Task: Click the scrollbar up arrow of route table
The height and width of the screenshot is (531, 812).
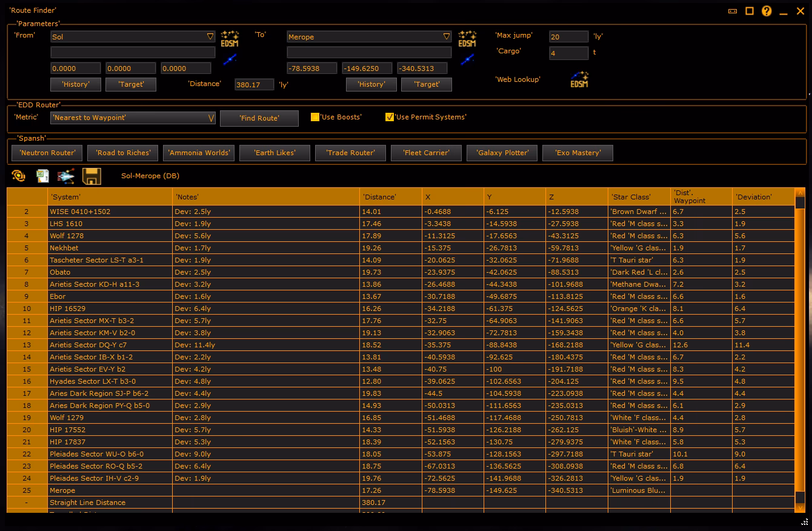Action: (800, 192)
